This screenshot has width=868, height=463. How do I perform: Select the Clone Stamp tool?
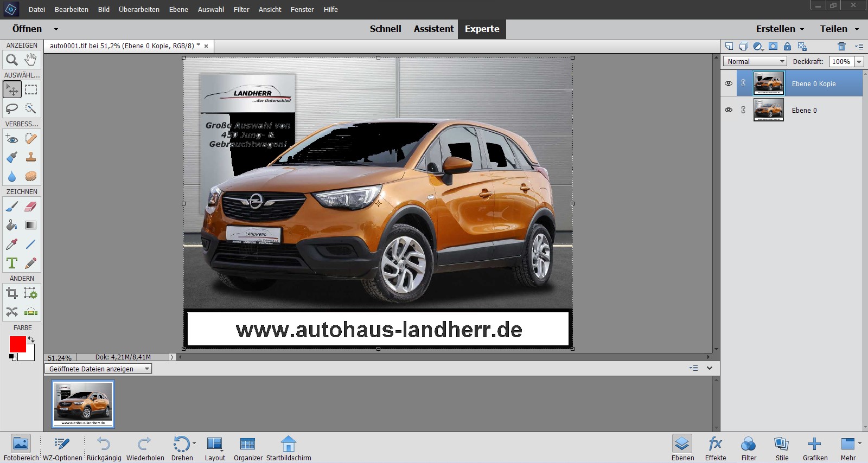click(x=31, y=157)
